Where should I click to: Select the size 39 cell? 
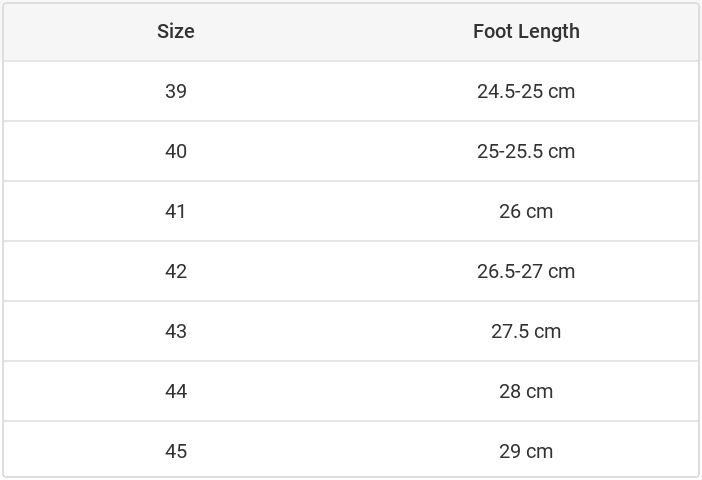click(176, 91)
